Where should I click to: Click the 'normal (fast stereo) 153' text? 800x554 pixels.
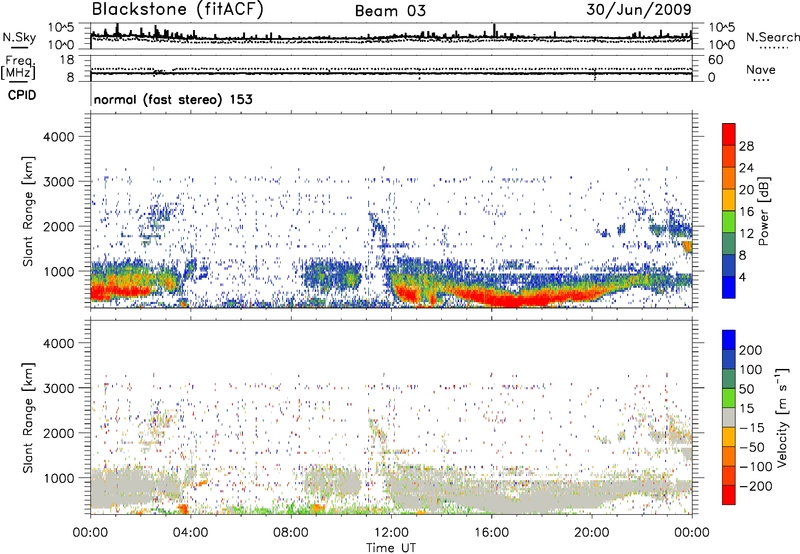[x=173, y=99]
